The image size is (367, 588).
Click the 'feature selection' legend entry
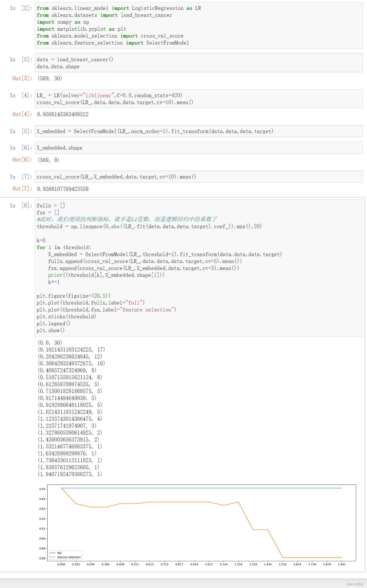tap(65, 557)
